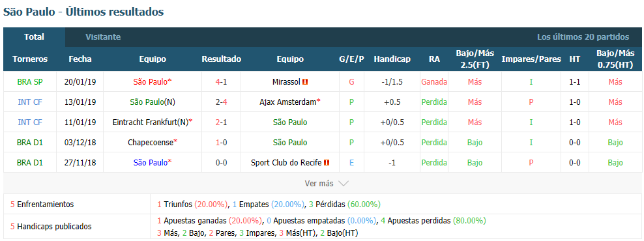The height and width of the screenshot is (241, 644).
Task: Expand the Ver más chevron arrow
Action: click(343, 184)
